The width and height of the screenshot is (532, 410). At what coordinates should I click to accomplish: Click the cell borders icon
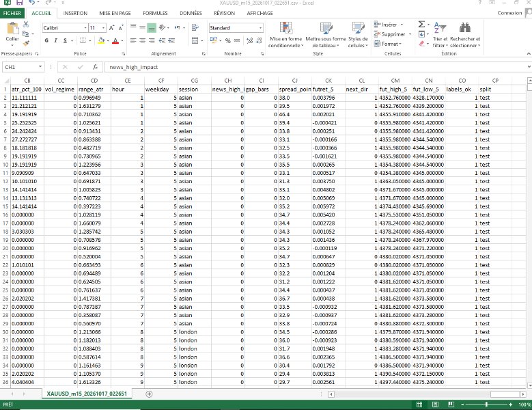pos(83,40)
